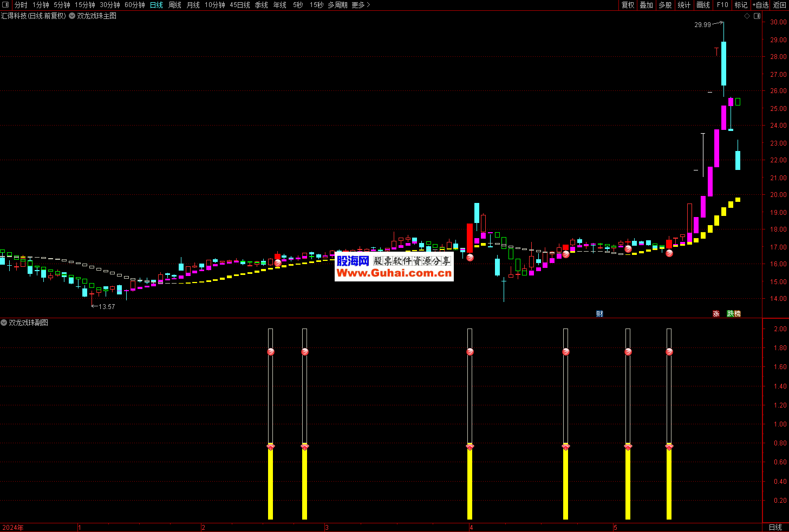The height and width of the screenshot is (532, 789).
Task: Click the 29.99 high price label
Action: tap(702, 25)
